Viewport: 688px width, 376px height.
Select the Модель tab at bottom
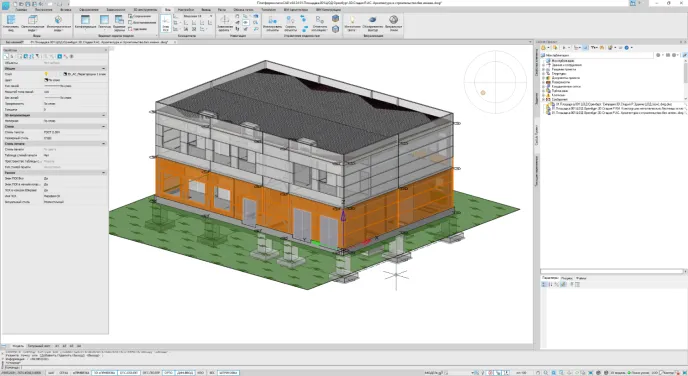click(18, 346)
